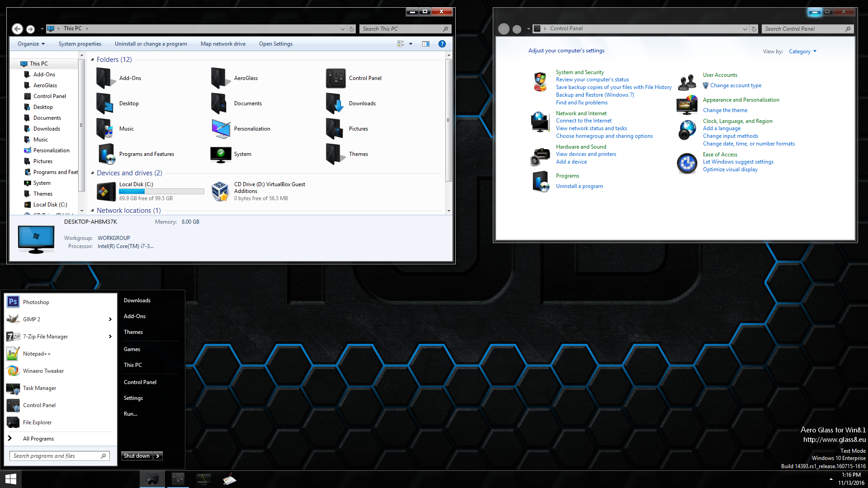Click the mixer-style Control Panel taskbar icon
The image size is (868, 488).
[178, 479]
